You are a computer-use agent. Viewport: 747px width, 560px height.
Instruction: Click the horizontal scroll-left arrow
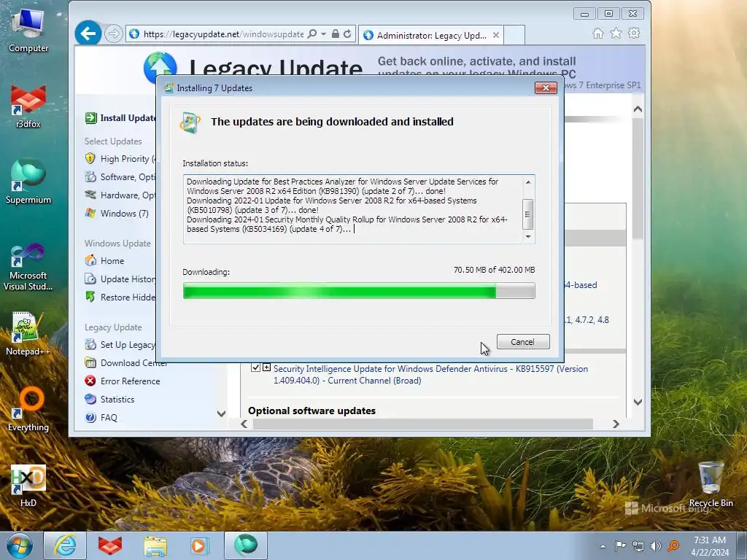[244, 424]
